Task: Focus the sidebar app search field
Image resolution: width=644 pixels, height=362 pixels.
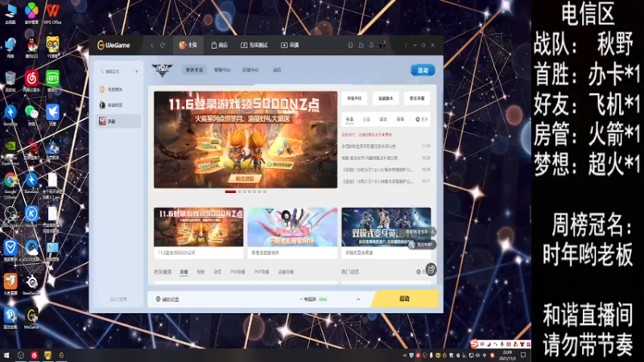Action: pos(114,72)
